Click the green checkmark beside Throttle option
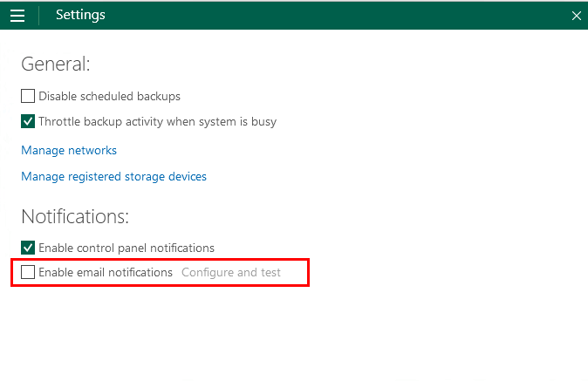 pyautogui.click(x=28, y=121)
